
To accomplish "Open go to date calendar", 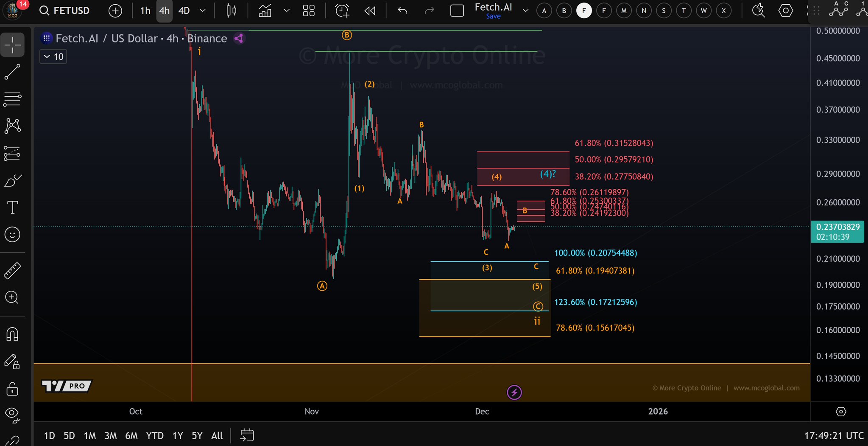I will (x=247, y=435).
